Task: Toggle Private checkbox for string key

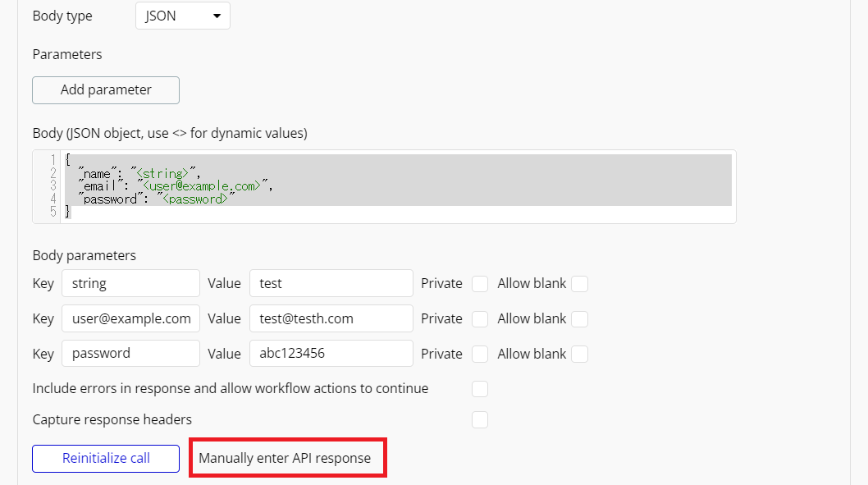Action: point(480,284)
